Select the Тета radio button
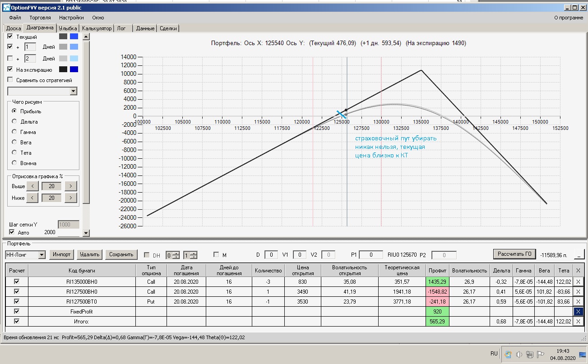The height and width of the screenshot is (364, 588). coord(14,152)
